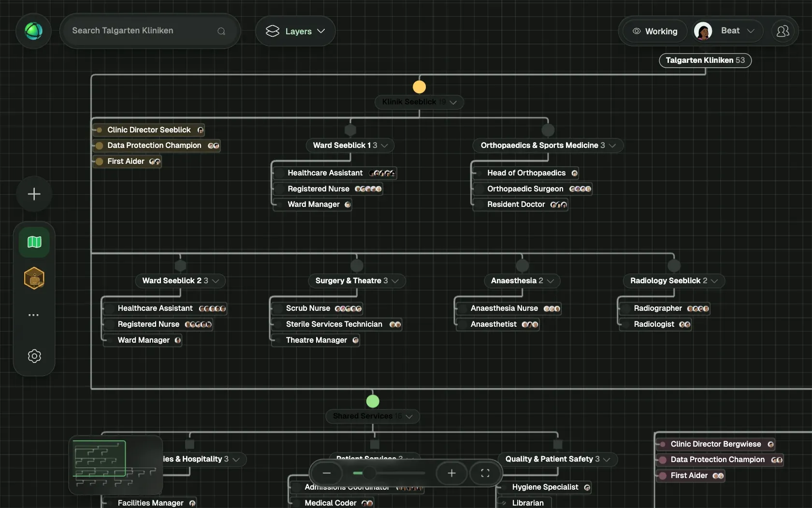Screen dimensions: 812x508
Task: Toggle the Working mode eye button
Action: pyautogui.click(x=655, y=31)
